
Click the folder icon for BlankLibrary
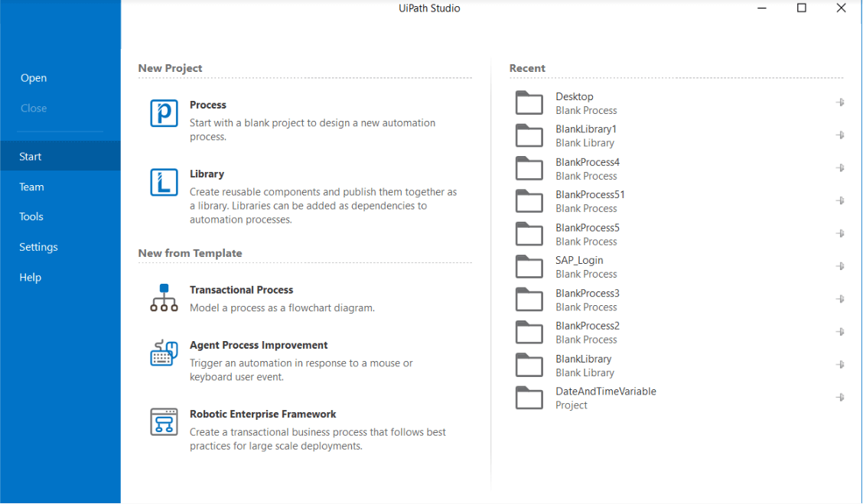[x=529, y=365]
